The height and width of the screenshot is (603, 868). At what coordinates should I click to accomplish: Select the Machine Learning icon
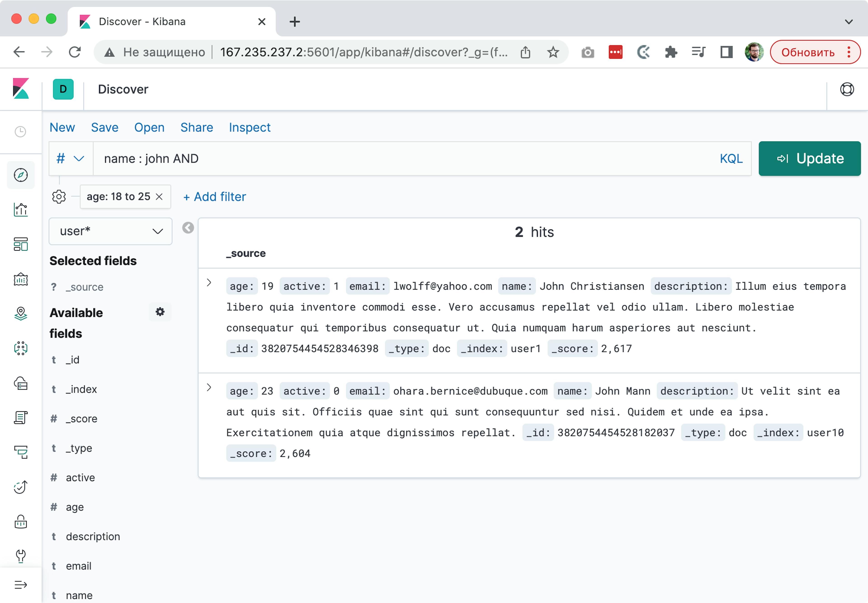click(x=20, y=347)
